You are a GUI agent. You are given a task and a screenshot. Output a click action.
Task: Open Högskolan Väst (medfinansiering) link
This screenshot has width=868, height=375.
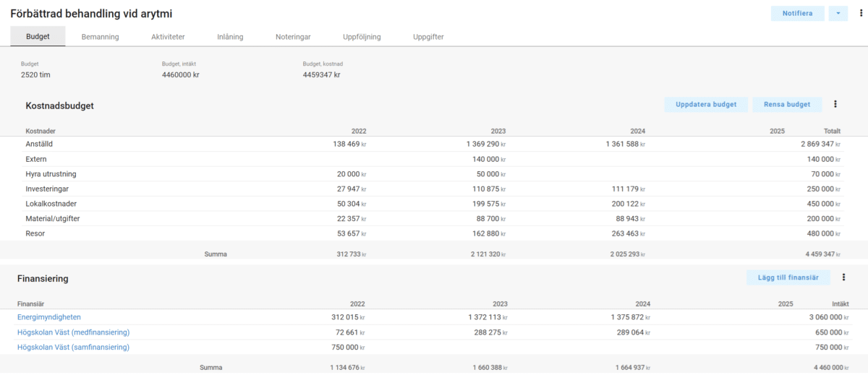[73, 332]
